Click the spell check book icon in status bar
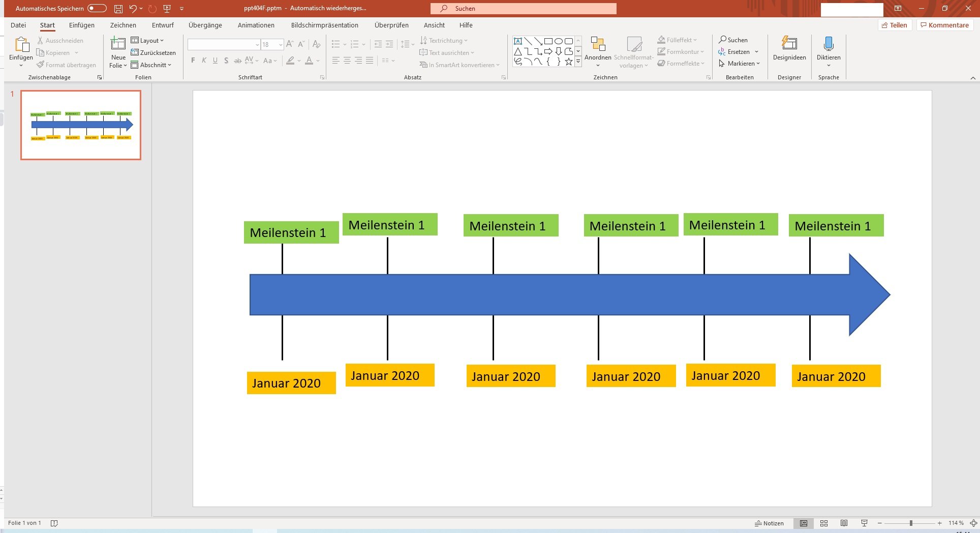 [x=54, y=523]
